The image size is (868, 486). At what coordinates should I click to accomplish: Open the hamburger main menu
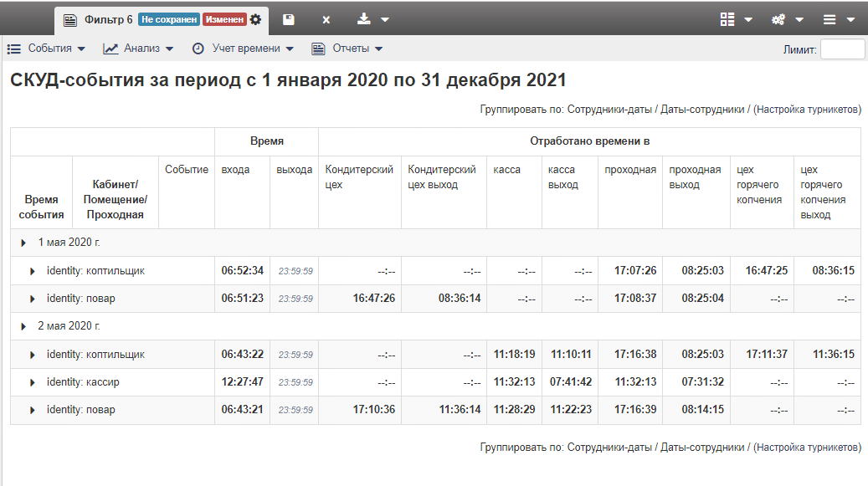[839, 19]
